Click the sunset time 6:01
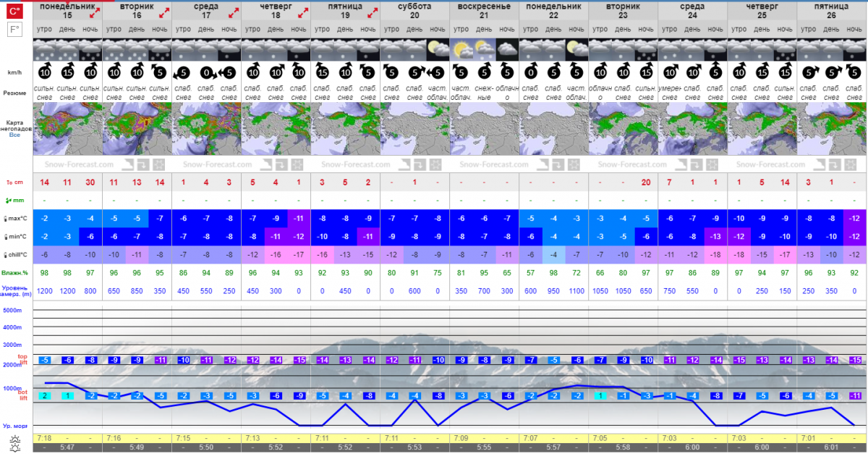The image size is (868, 454). [831, 448]
